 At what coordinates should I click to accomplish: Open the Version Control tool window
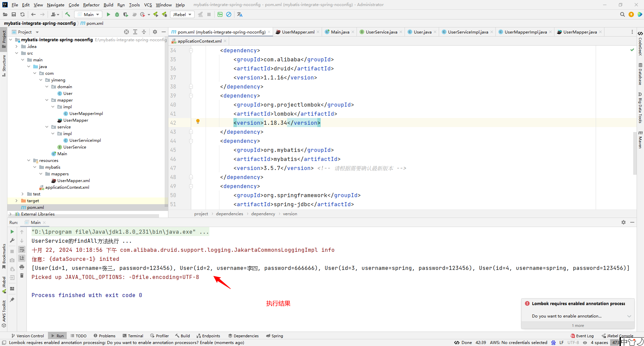28,336
